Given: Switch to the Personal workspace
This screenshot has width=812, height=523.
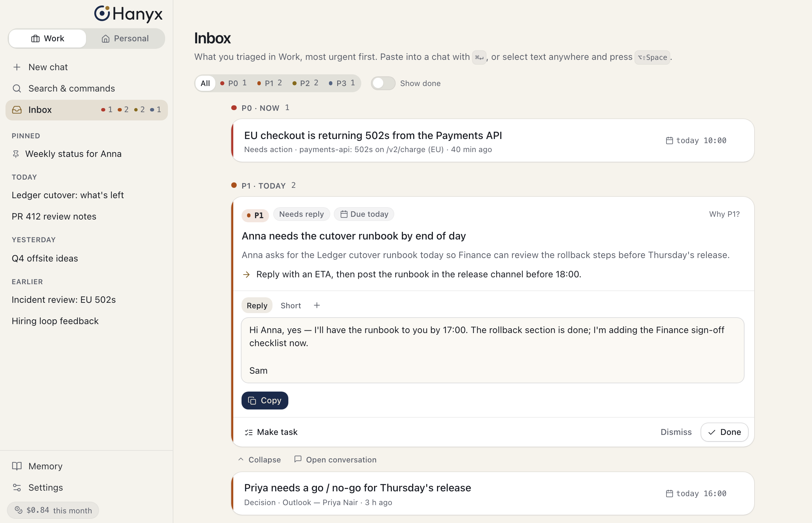Looking at the screenshot, I should coord(125,39).
